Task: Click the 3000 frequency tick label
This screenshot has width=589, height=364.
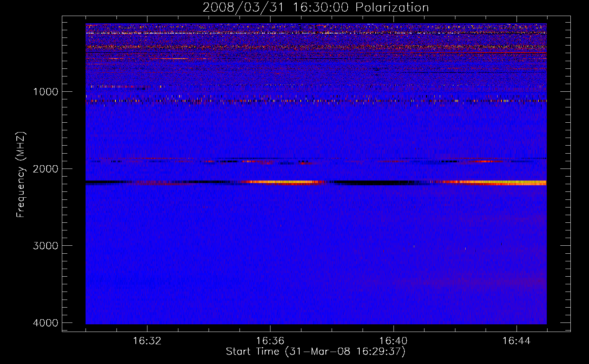Action: pos(46,245)
